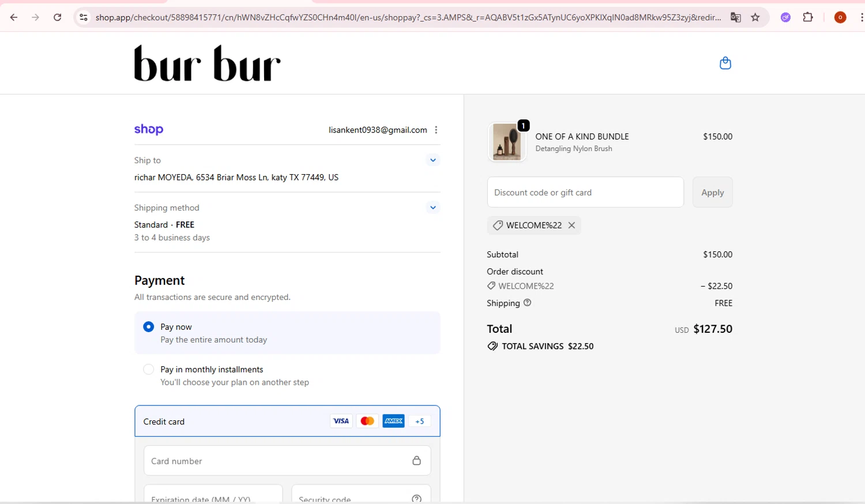
Task: Expand the Shipping method section
Action: (x=433, y=207)
